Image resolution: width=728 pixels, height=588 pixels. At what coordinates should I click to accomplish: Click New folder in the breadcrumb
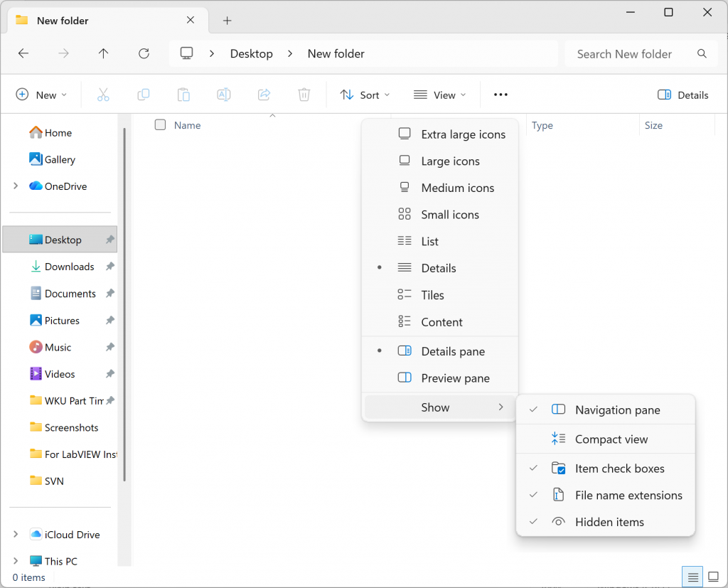click(336, 53)
